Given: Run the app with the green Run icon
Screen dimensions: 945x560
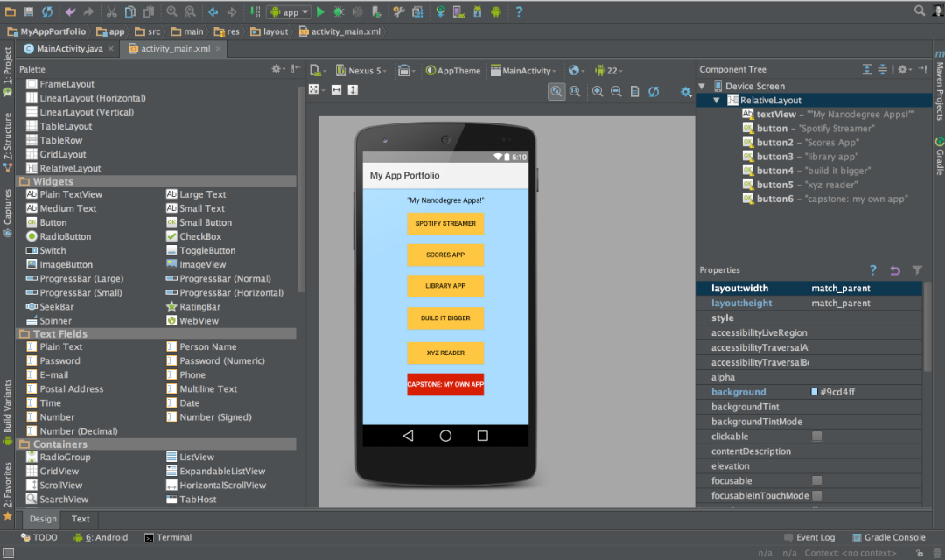Looking at the screenshot, I should tap(321, 11).
